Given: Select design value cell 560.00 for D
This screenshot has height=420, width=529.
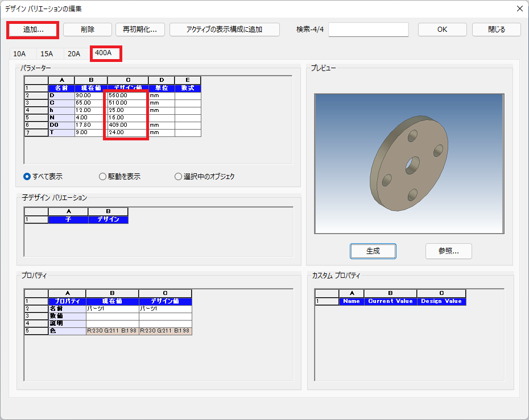Looking at the screenshot, I should [x=127, y=95].
